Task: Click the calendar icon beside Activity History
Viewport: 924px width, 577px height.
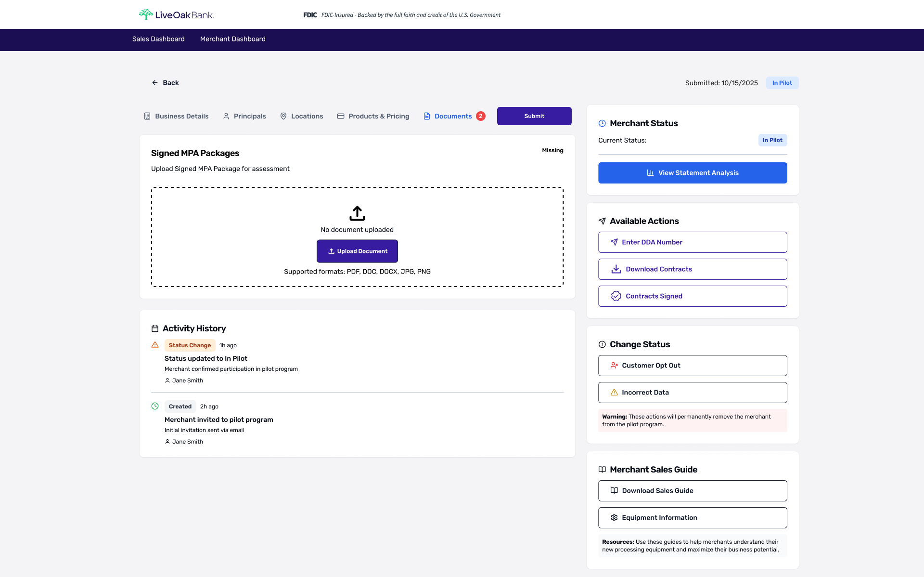Action: click(155, 328)
